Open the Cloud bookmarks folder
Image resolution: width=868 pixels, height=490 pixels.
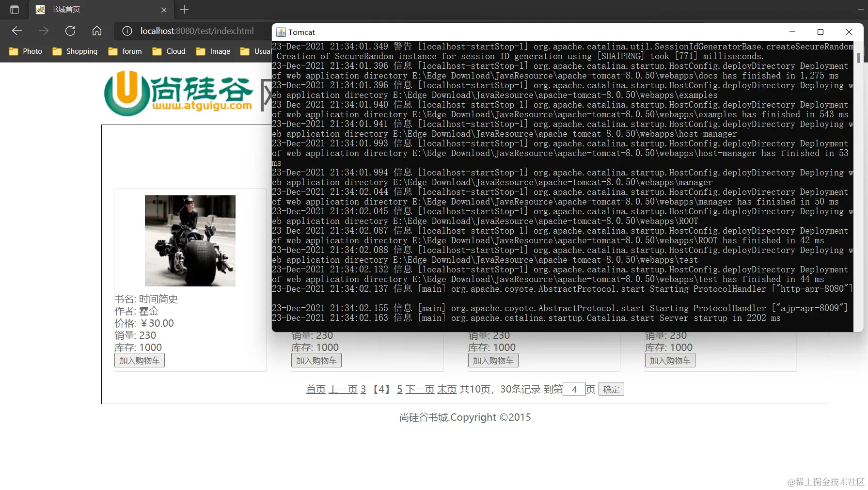point(168,51)
